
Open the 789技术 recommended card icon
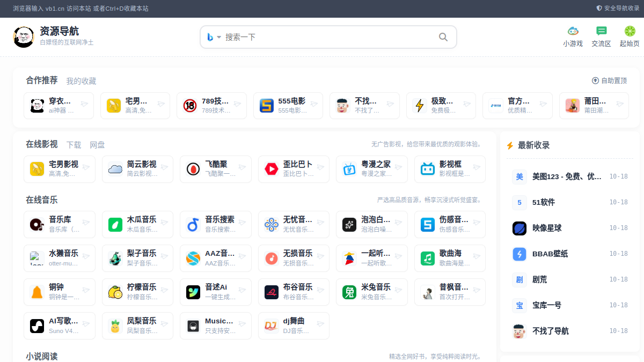(x=190, y=106)
